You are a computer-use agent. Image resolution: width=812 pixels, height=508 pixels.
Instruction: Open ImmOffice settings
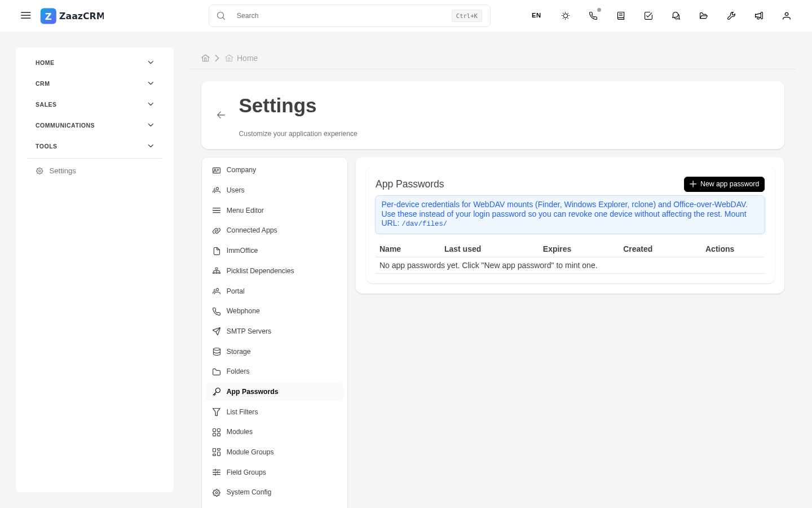(275, 251)
